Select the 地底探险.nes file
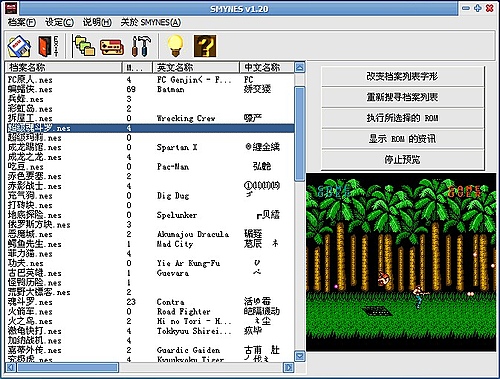 click(x=35, y=215)
